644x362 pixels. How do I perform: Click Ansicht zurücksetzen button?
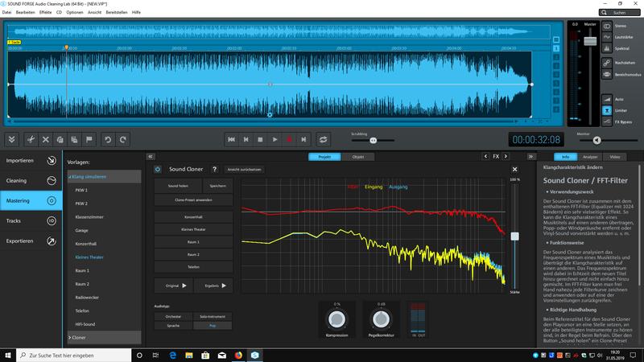coord(245,169)
